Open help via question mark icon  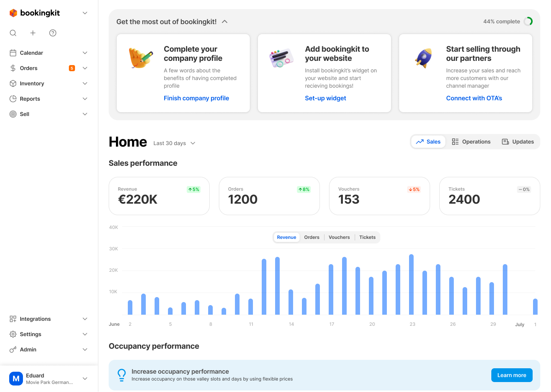click(x=53, y=33)
